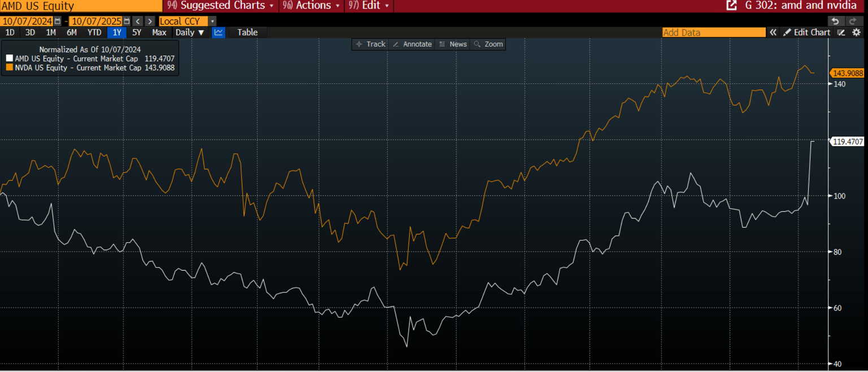Click the AMD US Equity security field
Screen dimensions: 868x372
tap(81, 6)
